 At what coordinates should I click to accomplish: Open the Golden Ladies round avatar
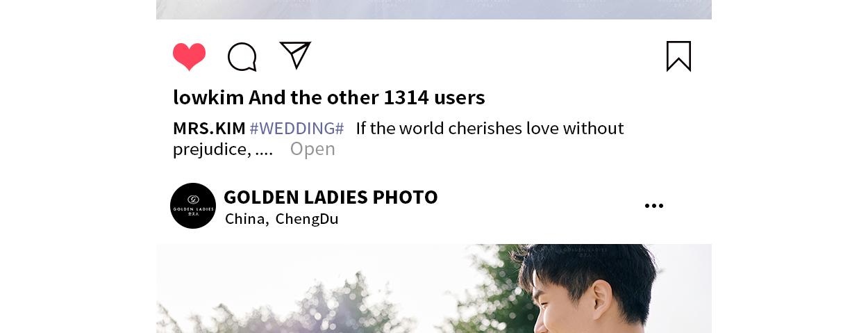(193, 206)
